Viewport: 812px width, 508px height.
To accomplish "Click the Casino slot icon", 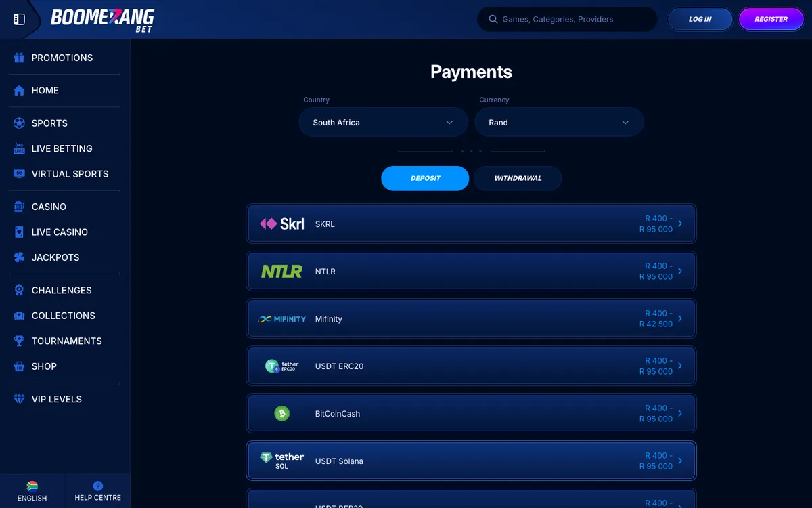I will [19, 206].
